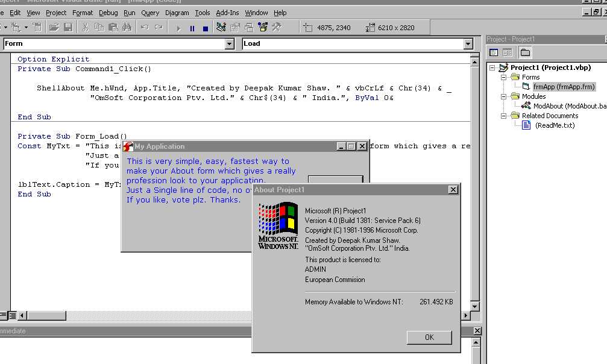Image resolution: width=607 pixels, height=364 pixels.
Task: Click View Code in Project panel
Action: [x=494, y=53]
